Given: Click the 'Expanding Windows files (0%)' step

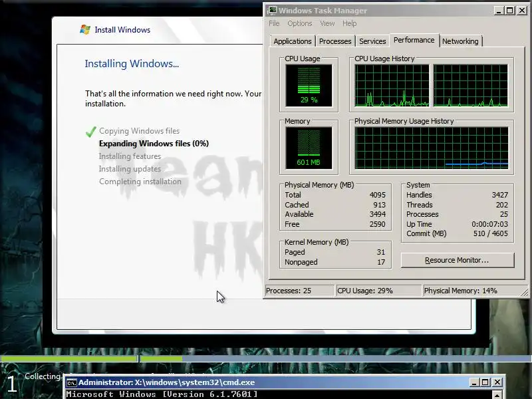Looking at the screenshot, I should pyautogui.click(x=154, y=144).
